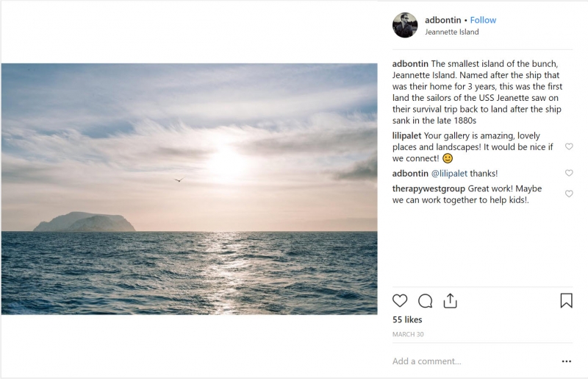The height and width of the screenshot is (379, 588).
Task: Like lilipalet's comment
Action: coord(569,146)
